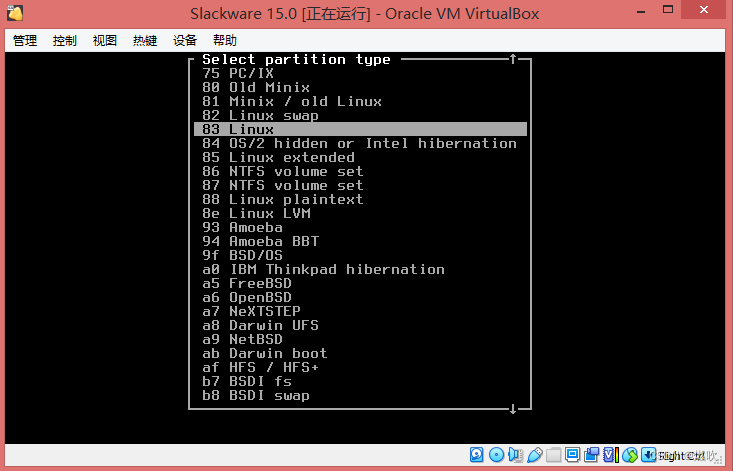The width and height of the screenshot is (733, 471).
Task: Select the '82 Linux swap' partition type
Action: (360, 115)
